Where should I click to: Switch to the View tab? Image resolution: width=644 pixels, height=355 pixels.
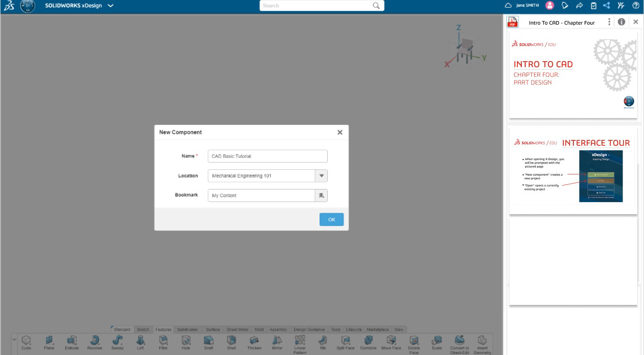pos(398,330)
